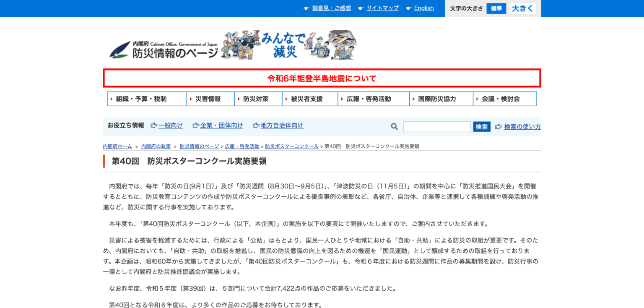The image size is (644, 308).
Task: Open the 防災対策 menu
Action: click(x=259, y=99)
